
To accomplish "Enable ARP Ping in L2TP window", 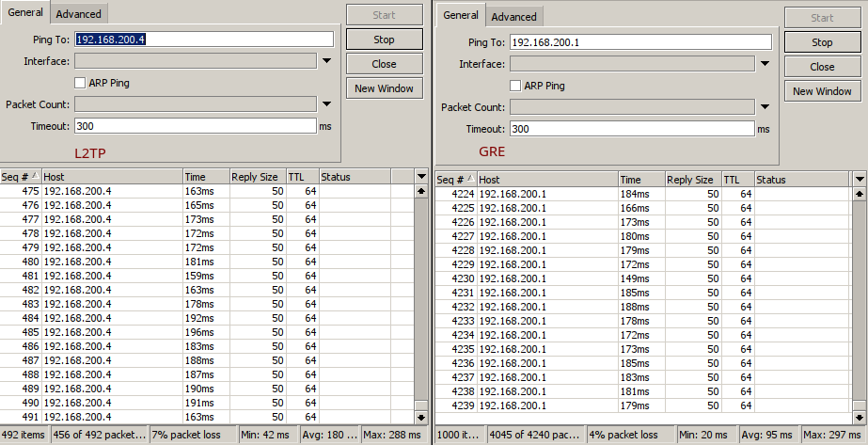I will 80,83.
